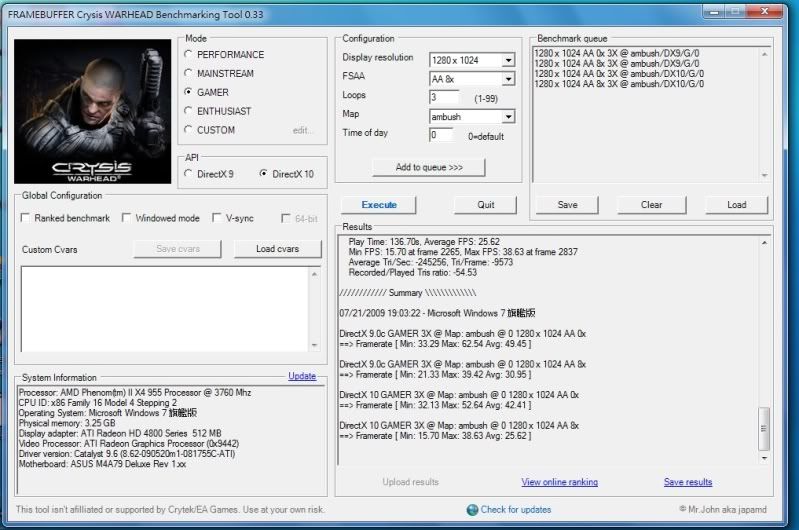The image size is (799, 530).
Task: Pick the ENTHUSIAST mode radio button
Action: pos(188,111)
